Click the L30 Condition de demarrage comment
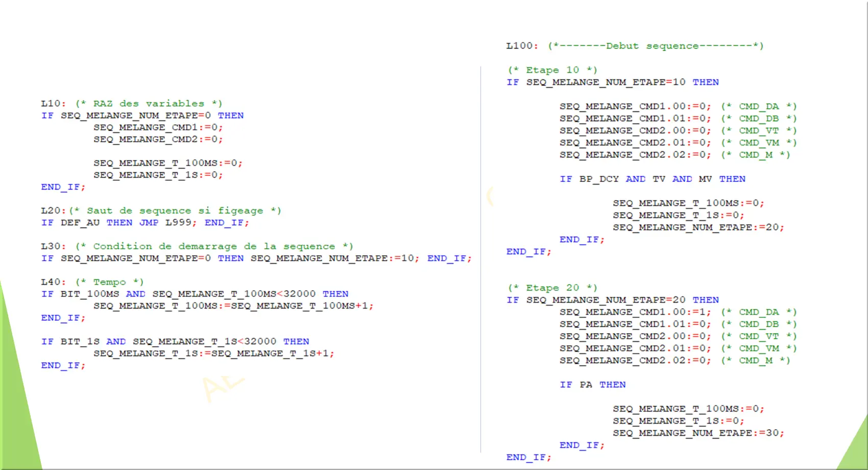The width and height of the screenshot is (868, 470). click(197, 246)
